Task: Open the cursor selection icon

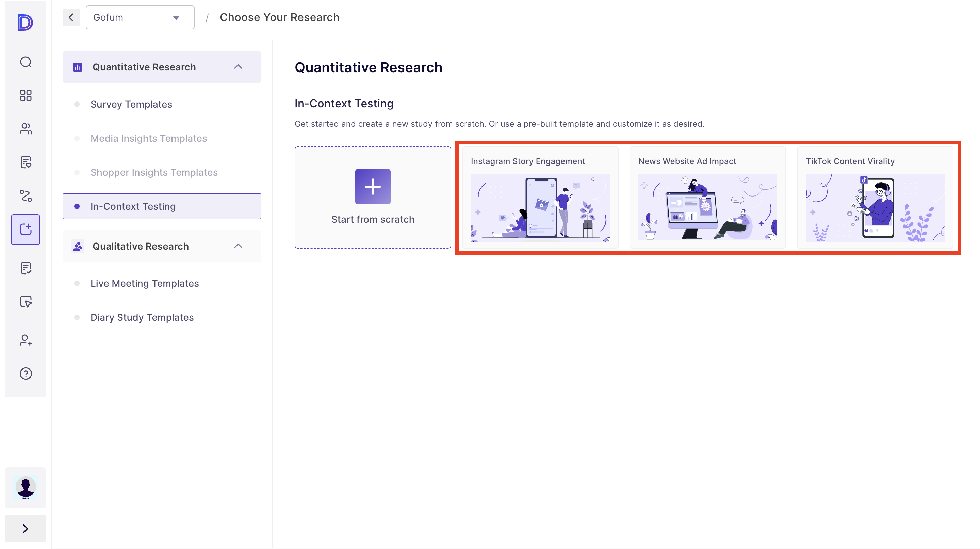Action: click(x=26, y=301)
